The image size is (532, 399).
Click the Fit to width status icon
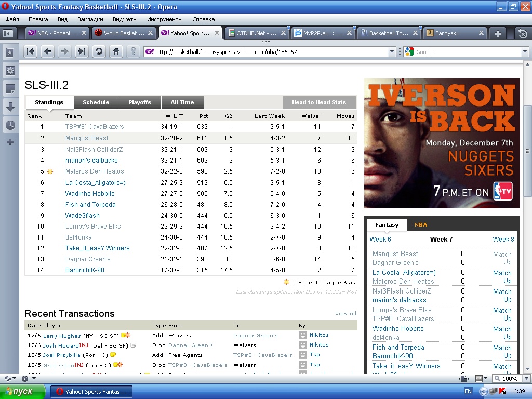pyautogui.click(x=464, y=379)
